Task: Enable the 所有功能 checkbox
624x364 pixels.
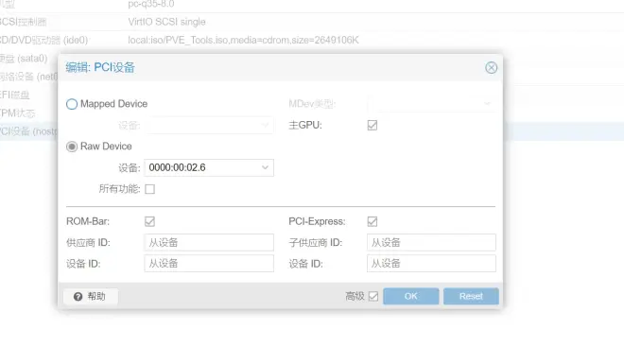Action: (149, 189)
